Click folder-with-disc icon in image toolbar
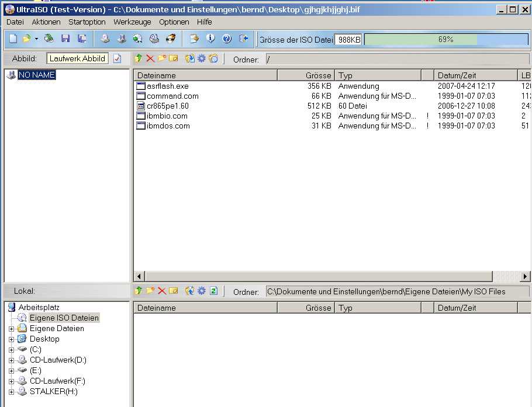Viewport: 532px width, 407px height. pyautogui.click(x=213, y=58)
